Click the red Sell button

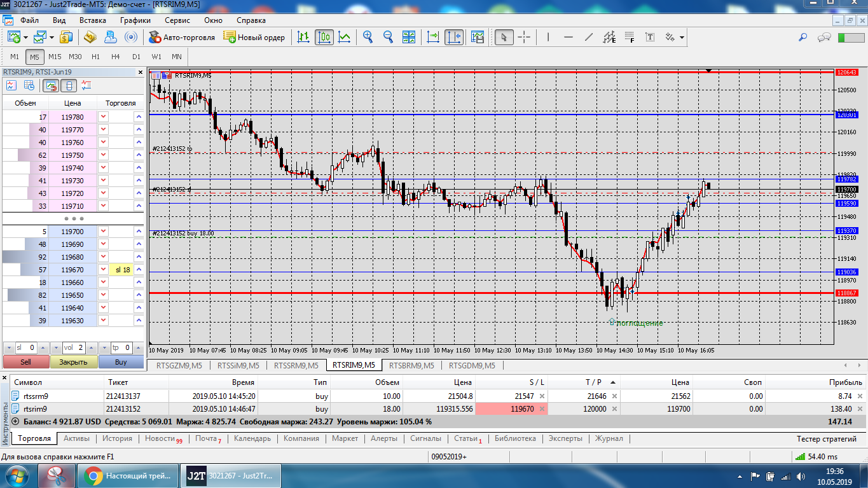tap(25, 362)
